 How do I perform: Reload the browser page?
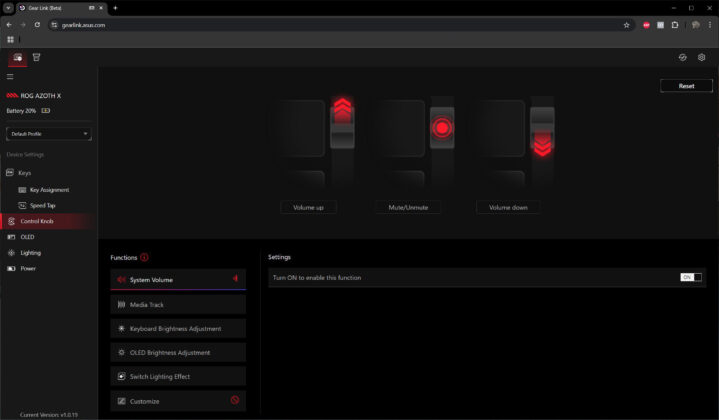[x=37, y=25]
